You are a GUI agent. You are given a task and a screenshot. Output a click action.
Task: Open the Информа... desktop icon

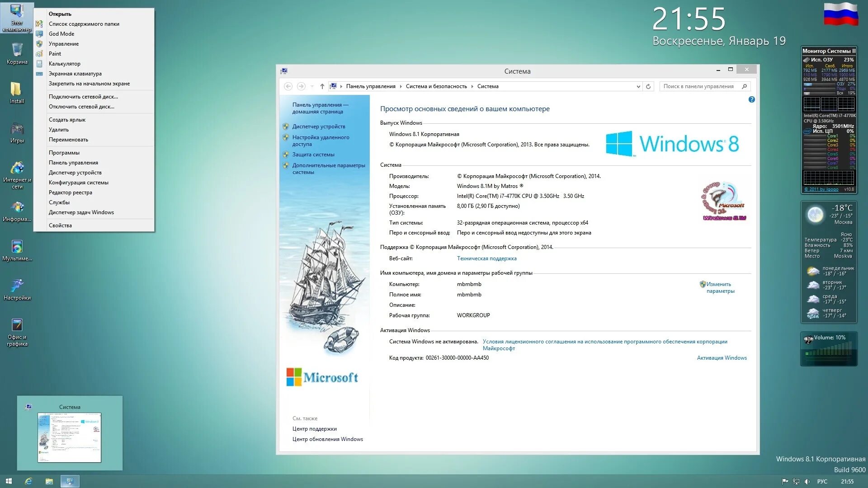click(x=17, y=211)
